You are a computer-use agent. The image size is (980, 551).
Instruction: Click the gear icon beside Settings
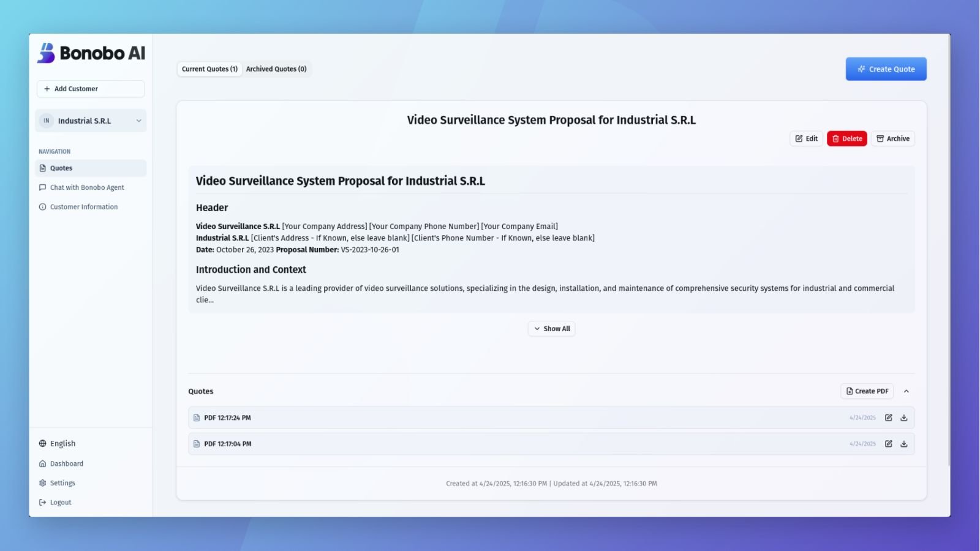[42, 483]
